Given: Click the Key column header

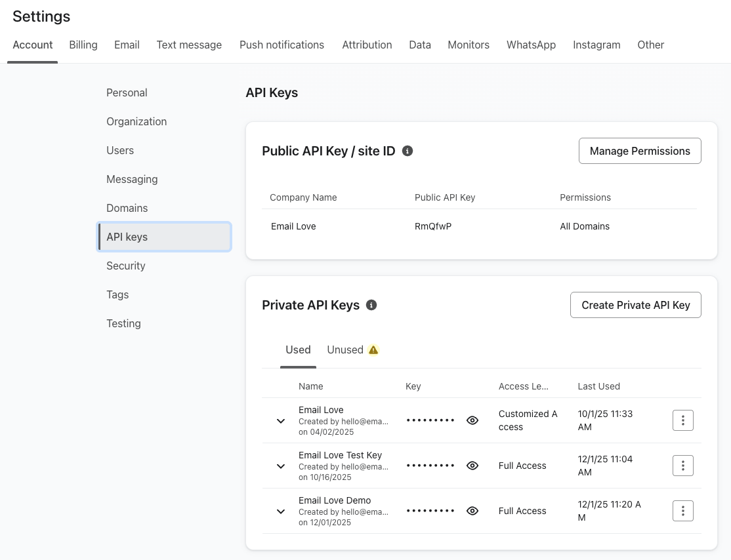Looking at the screenshot, I should click(413, 386).
